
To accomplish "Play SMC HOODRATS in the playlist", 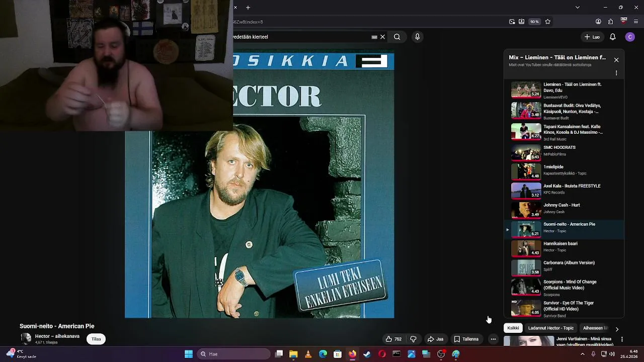I will [564, 151].
